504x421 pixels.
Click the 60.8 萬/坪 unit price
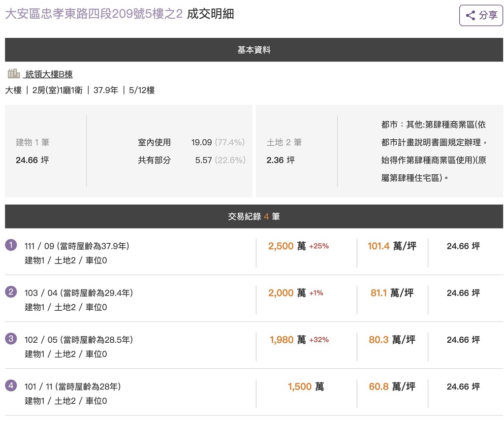point(392,387)
